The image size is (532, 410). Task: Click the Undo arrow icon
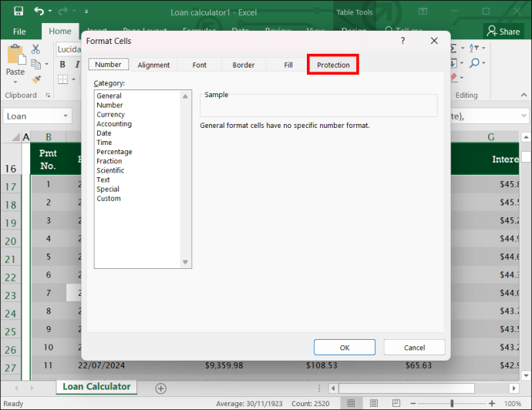tap(39, 12)
